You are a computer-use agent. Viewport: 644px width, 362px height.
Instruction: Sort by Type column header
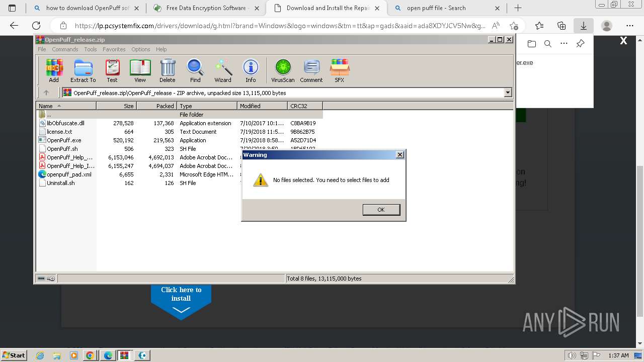pos(207,106)
